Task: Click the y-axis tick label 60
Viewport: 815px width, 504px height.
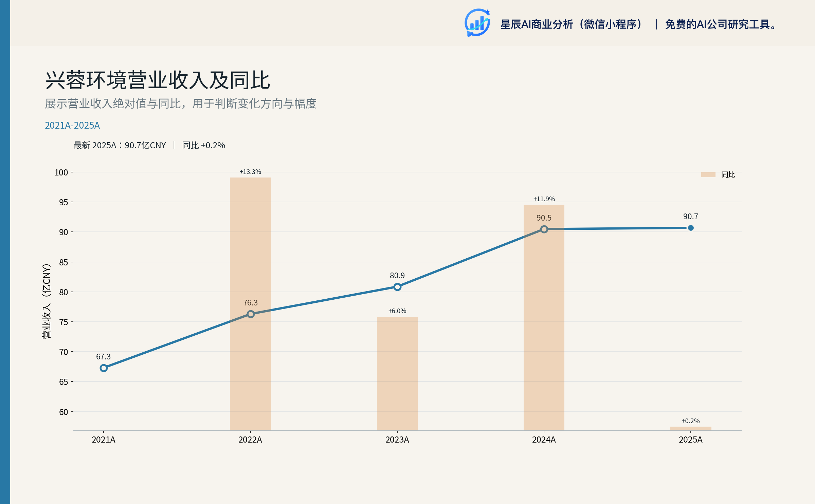Action: click(64, 412)
